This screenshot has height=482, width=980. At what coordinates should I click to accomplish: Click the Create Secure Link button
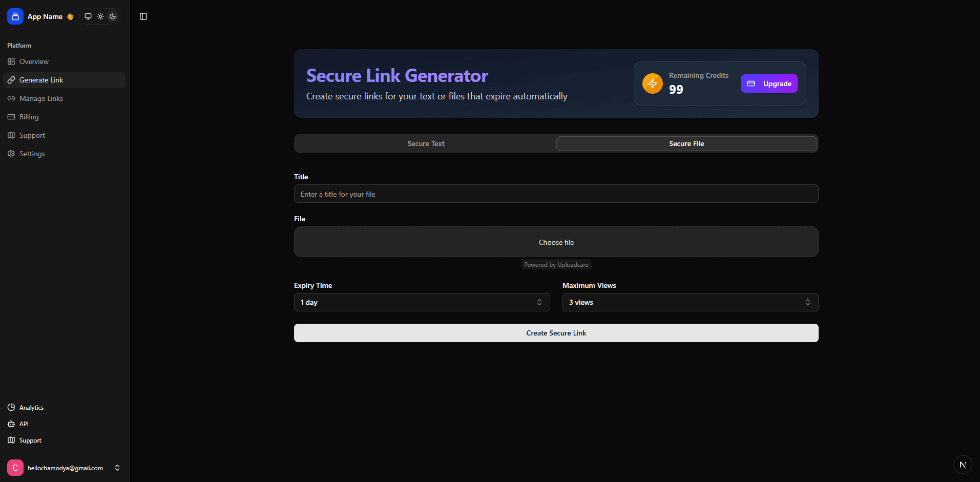556,333
